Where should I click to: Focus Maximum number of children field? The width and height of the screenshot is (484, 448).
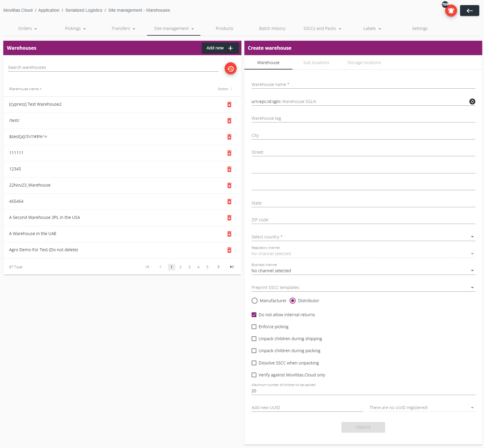click(363, 391)
